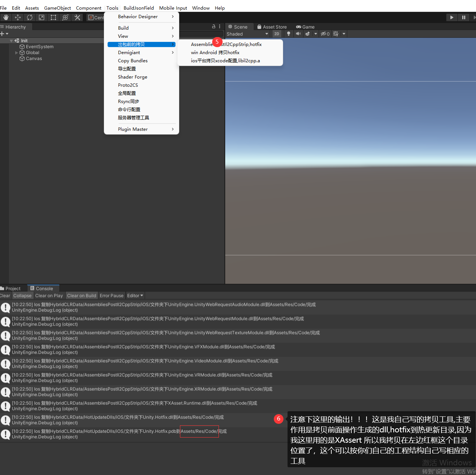Open View submenu in Tools
The image size is (476, 475).
tap(141, 36)
